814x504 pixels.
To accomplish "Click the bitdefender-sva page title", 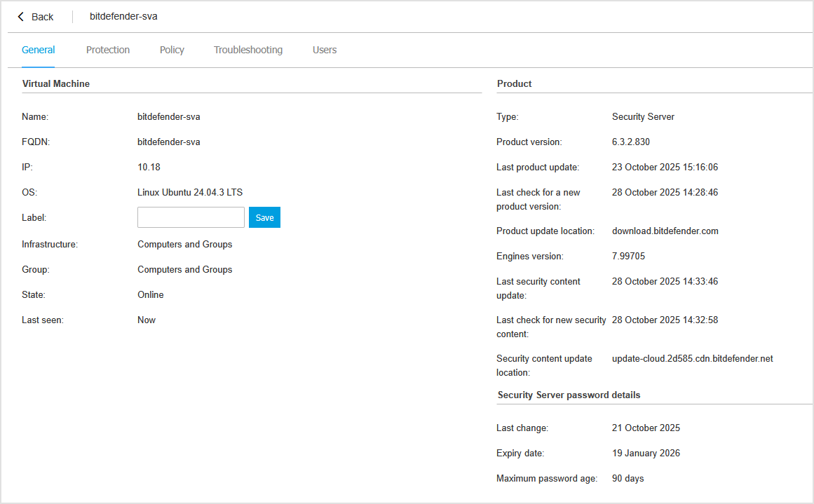I will 123,16.
